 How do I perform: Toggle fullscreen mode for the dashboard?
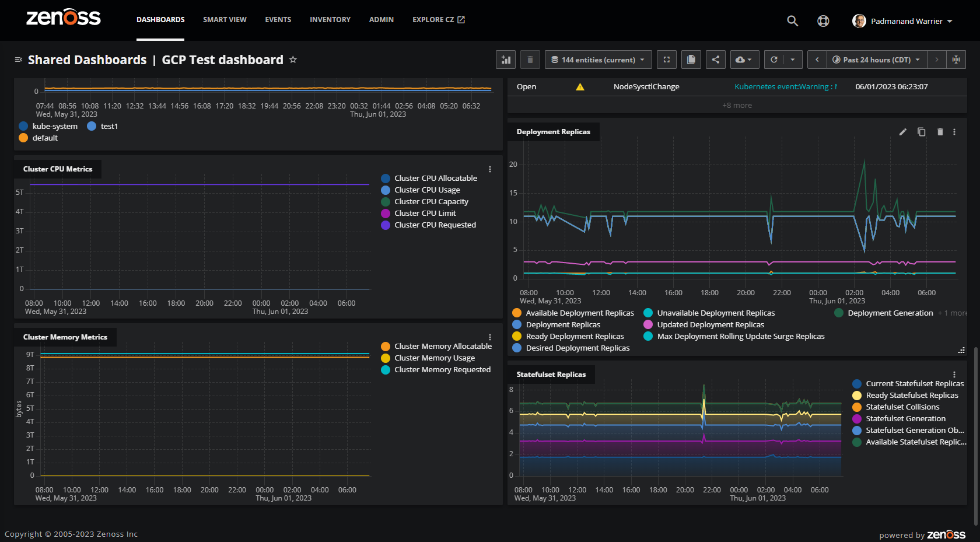[667, 60]
